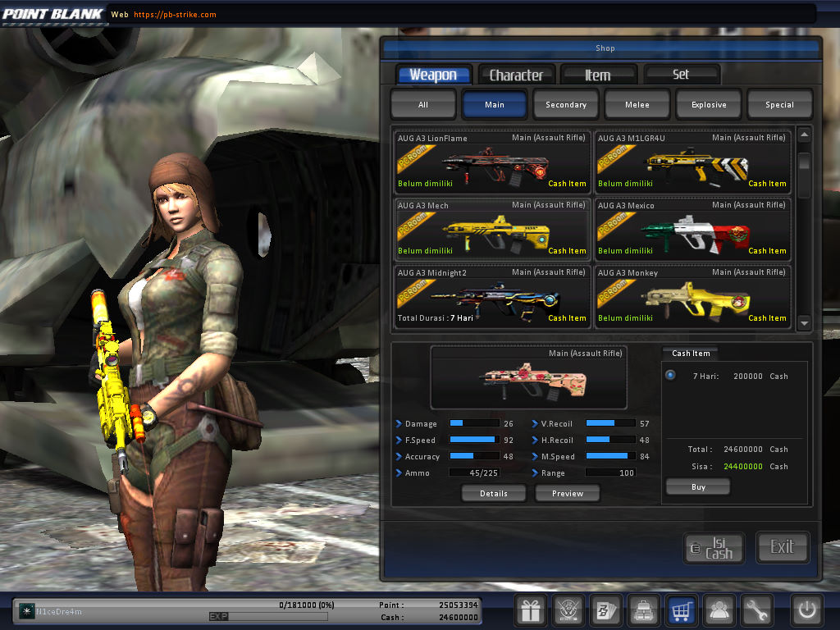Click the Sisa 24400000 value
840x630 pixels.
tap(743, 467)
